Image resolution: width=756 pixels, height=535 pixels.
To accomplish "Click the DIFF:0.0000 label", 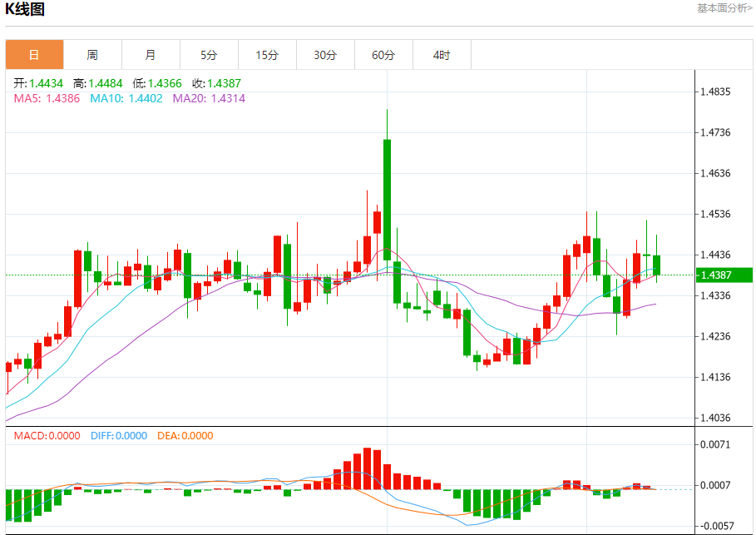I will tap(119, 436).
